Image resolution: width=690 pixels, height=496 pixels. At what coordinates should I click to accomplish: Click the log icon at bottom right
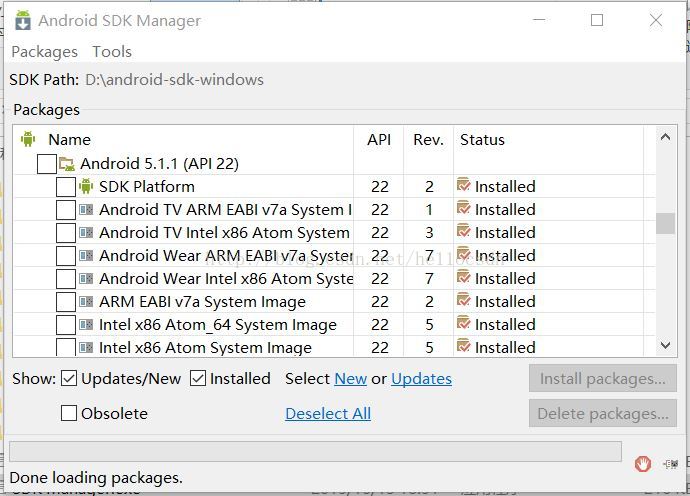click(x=670, y=463)
